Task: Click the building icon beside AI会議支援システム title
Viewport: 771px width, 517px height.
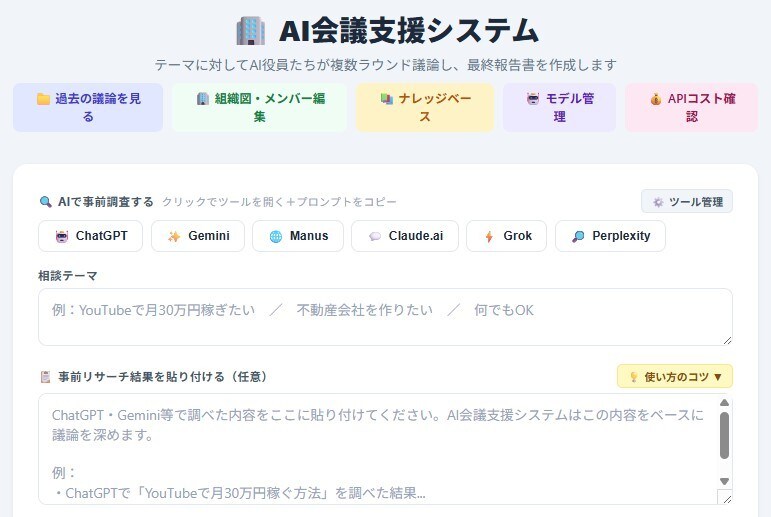Action: pos(251,30)
